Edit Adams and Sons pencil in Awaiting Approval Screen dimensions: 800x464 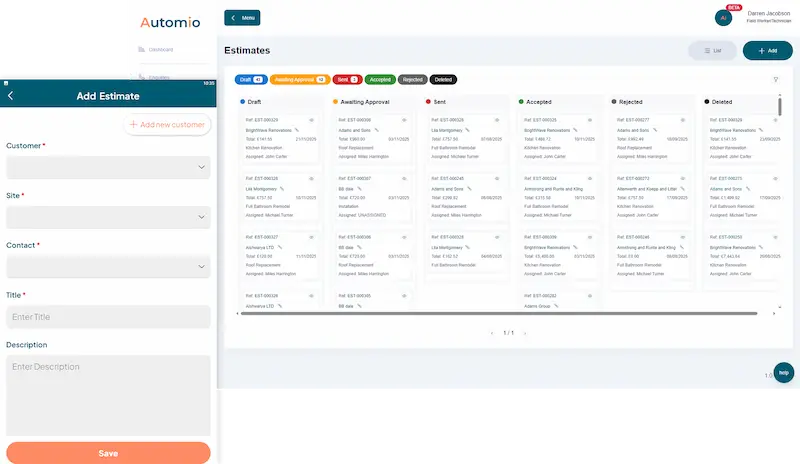pos(377,130)
